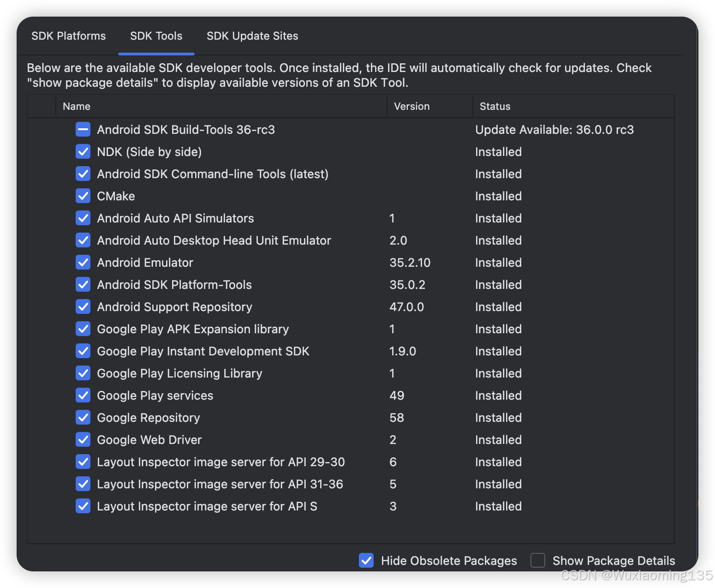Deselect the Android Support Repository
The height and width of the screenshot is (588, 715).
83,307
